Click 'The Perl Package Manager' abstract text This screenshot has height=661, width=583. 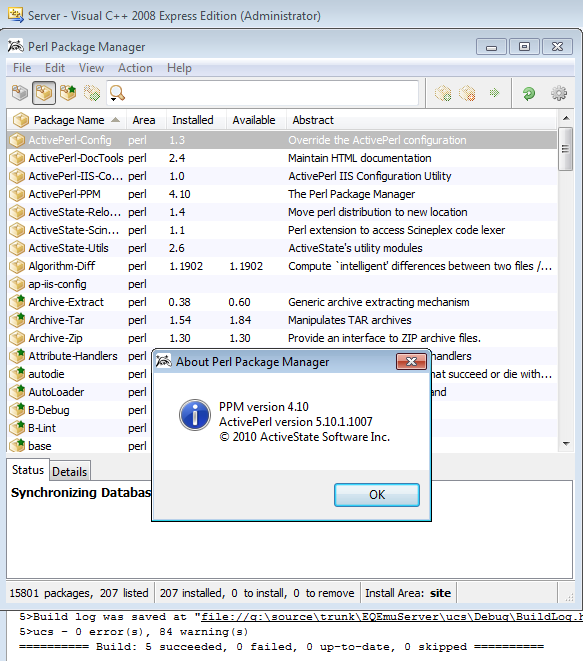(x=352, y=194)
